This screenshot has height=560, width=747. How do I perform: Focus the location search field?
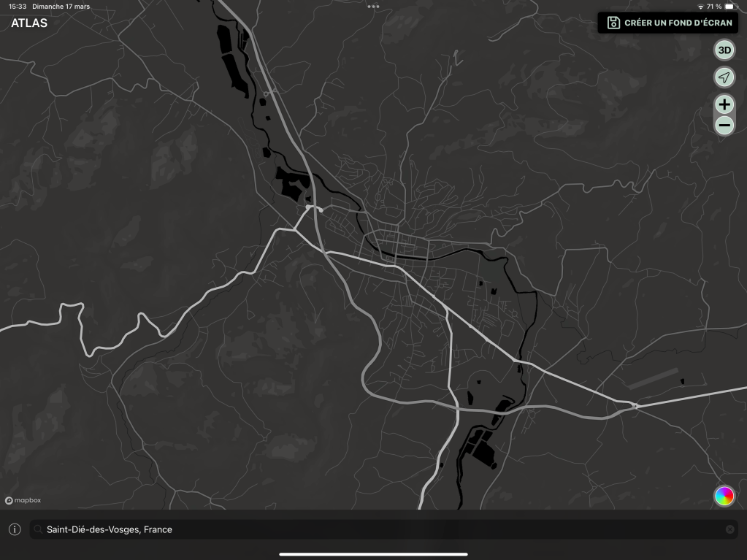365,529
